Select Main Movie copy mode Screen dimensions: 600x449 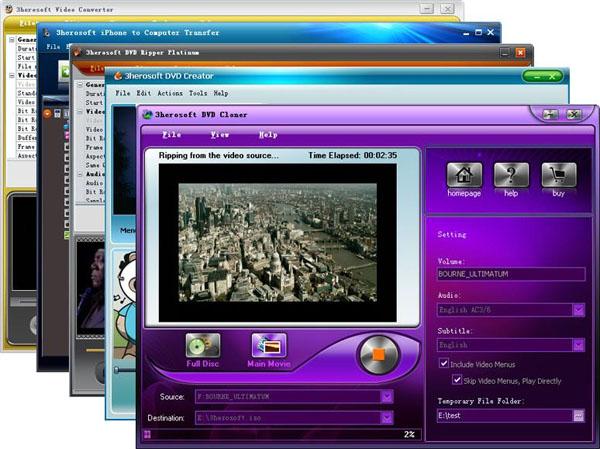click(269, 345)
